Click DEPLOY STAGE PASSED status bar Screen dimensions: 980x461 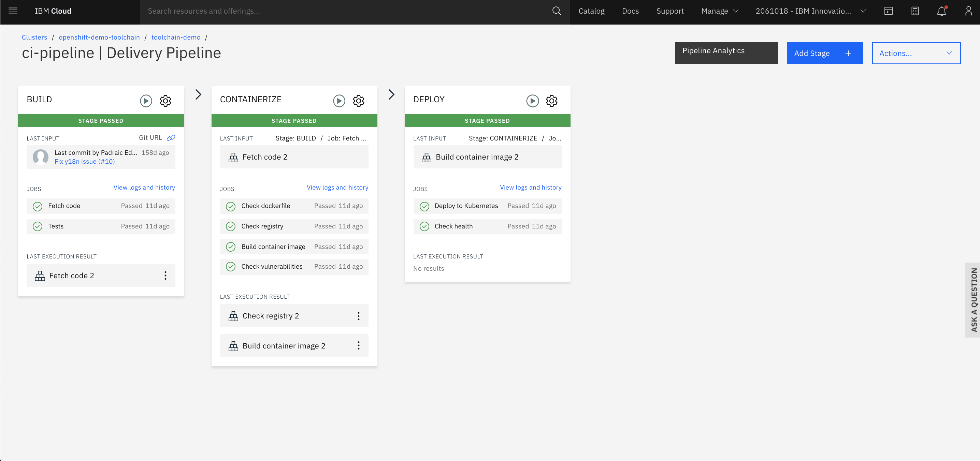tap(487, 120)
